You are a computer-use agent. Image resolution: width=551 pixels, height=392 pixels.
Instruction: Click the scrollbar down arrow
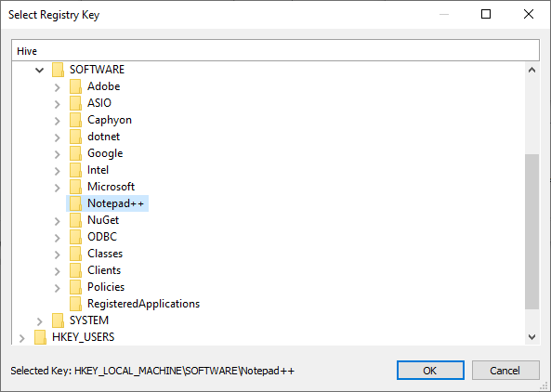click(532, 337)
